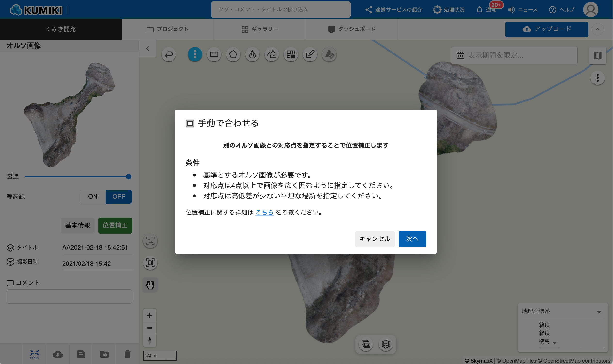Activate the hand pan tool
The height and width of the screenshot is (364, 613).
(150, 285)
